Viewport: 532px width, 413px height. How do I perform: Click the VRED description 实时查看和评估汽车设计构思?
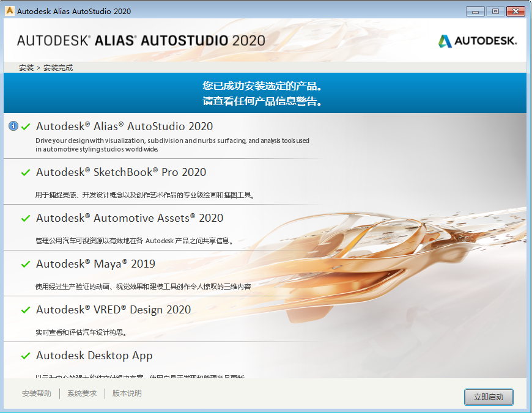81,332
